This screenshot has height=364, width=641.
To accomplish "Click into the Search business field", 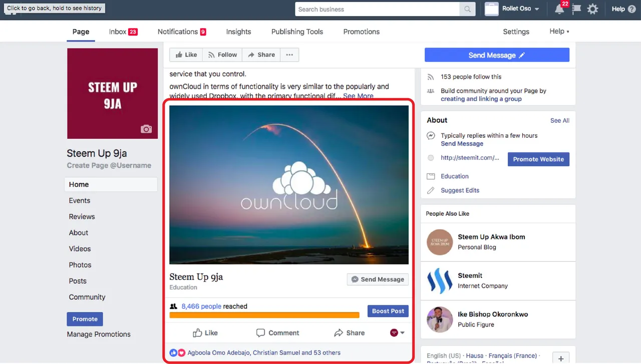I will point(377,9).
